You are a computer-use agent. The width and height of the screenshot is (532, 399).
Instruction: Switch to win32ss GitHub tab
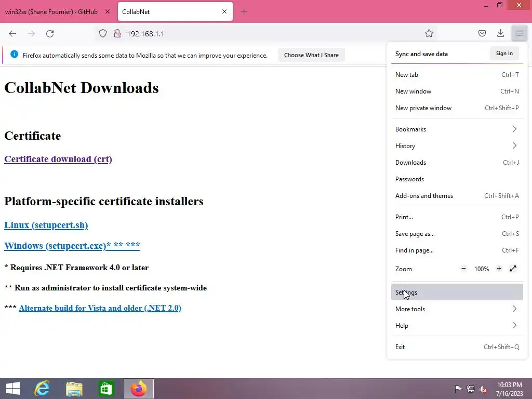[x=51, y=11]
